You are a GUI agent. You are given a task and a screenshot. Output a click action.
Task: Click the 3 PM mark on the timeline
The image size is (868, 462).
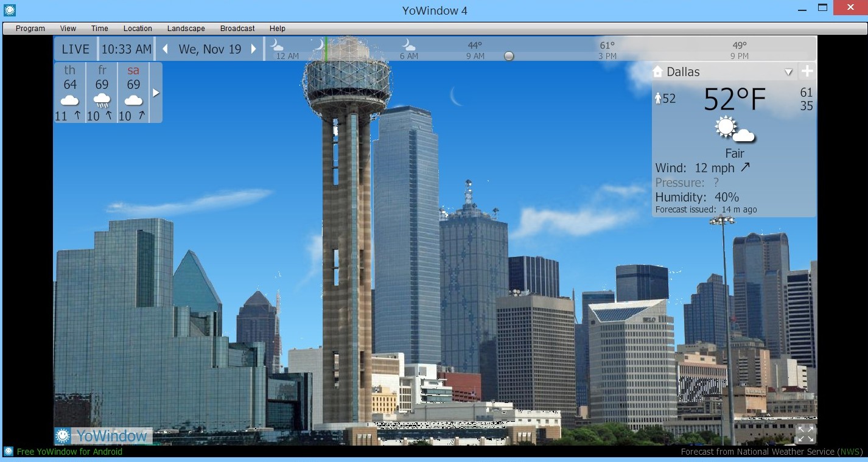607,56
